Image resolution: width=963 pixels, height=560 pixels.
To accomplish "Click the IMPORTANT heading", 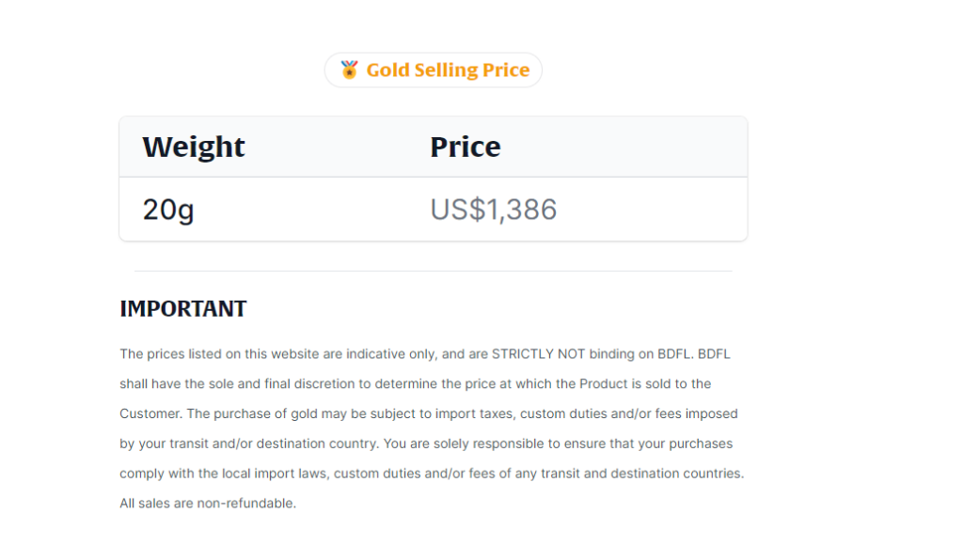I will click(x=183, y=308).
